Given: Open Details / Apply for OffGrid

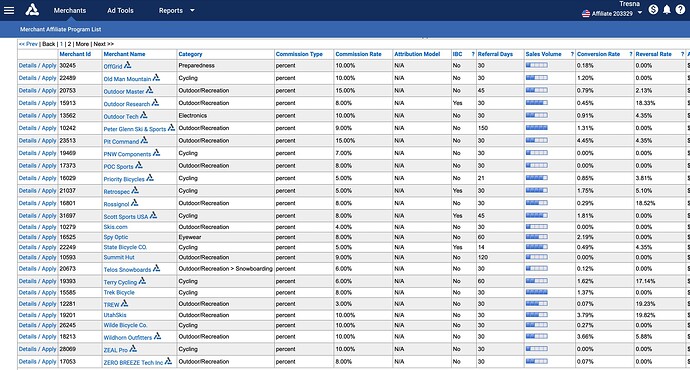Looking at the screenshot, I should coord(37,65).
